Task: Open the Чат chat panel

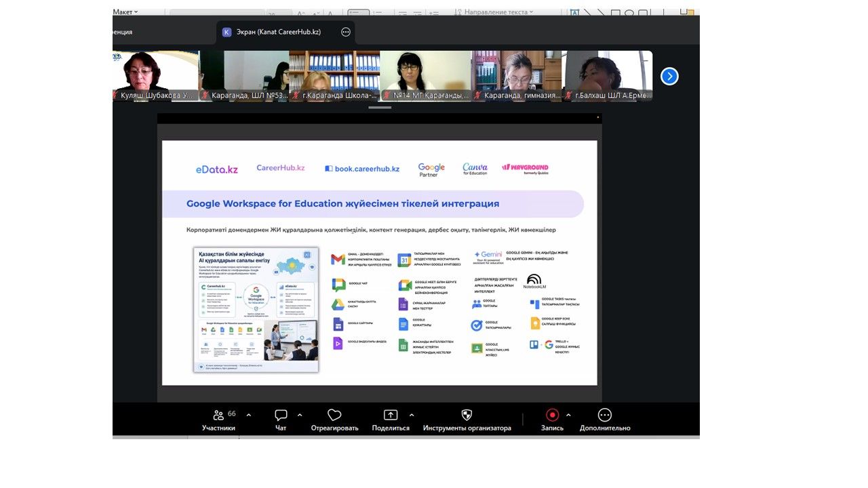Action: click(281, 420)
